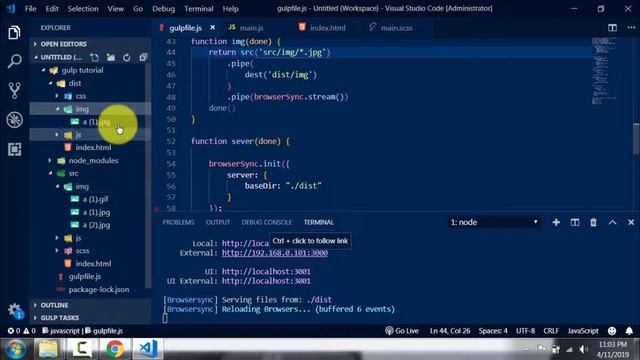The image size is (640, 360).
Task: Open editor More Actions ellipsis
Action: pyautogui.click(x=631, y=27)
